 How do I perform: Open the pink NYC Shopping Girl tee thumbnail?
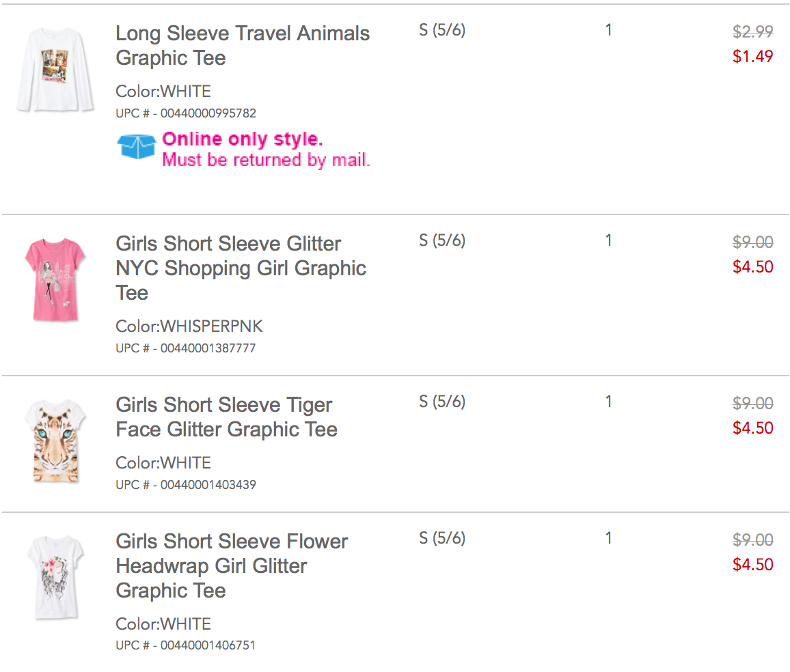coord(55,279)
